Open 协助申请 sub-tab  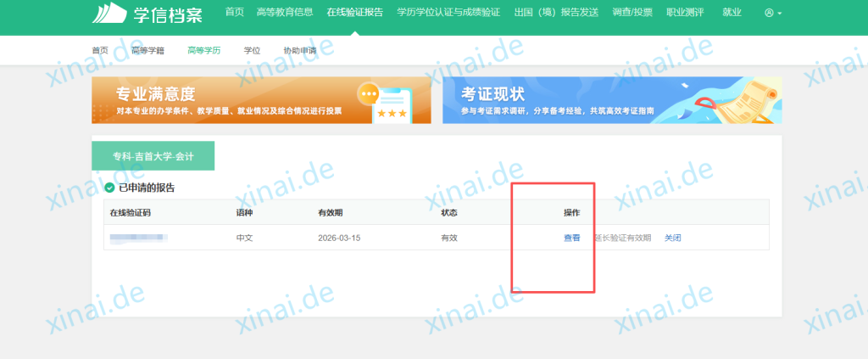coord(299,50)
